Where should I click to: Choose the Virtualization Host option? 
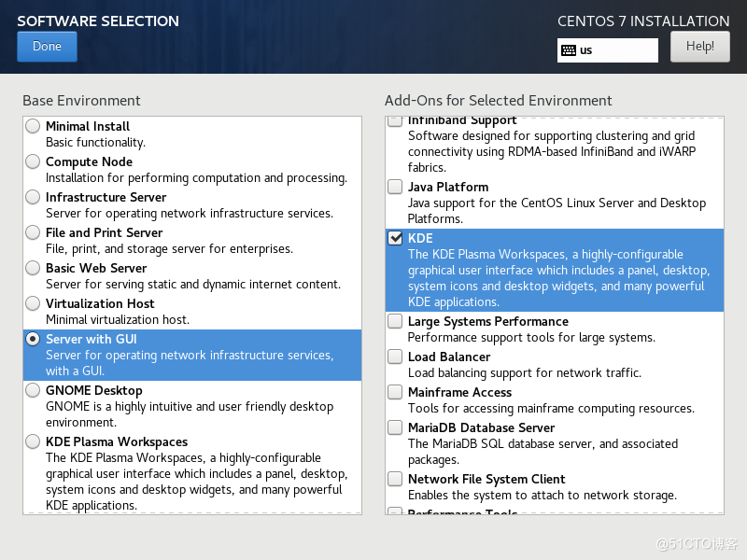34,303
